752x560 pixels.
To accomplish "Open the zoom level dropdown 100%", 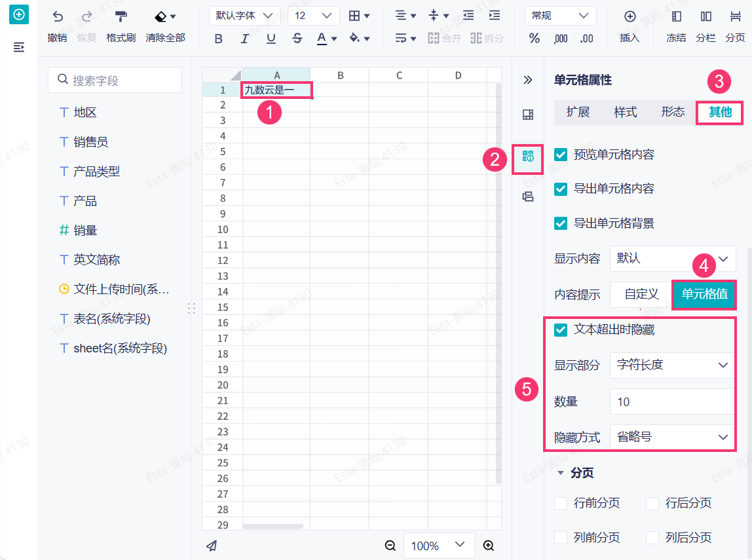I will (x=439, y=546).
